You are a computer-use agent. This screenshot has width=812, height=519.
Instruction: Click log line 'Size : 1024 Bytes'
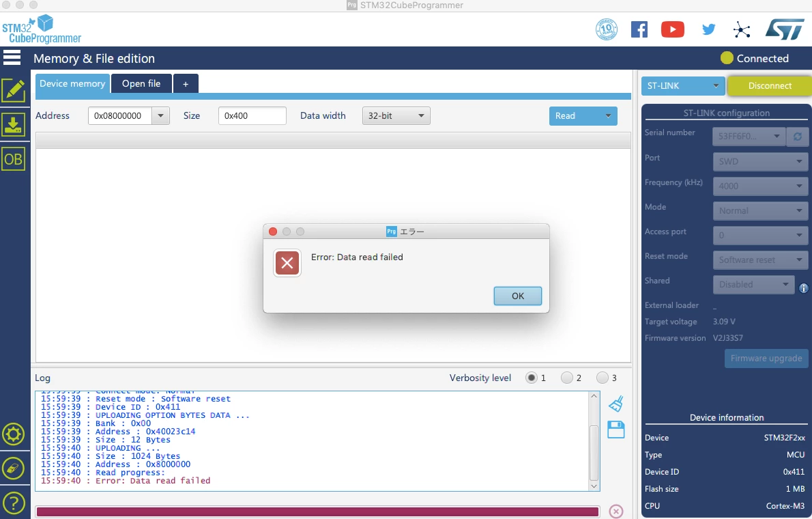[x=111, y=456]
